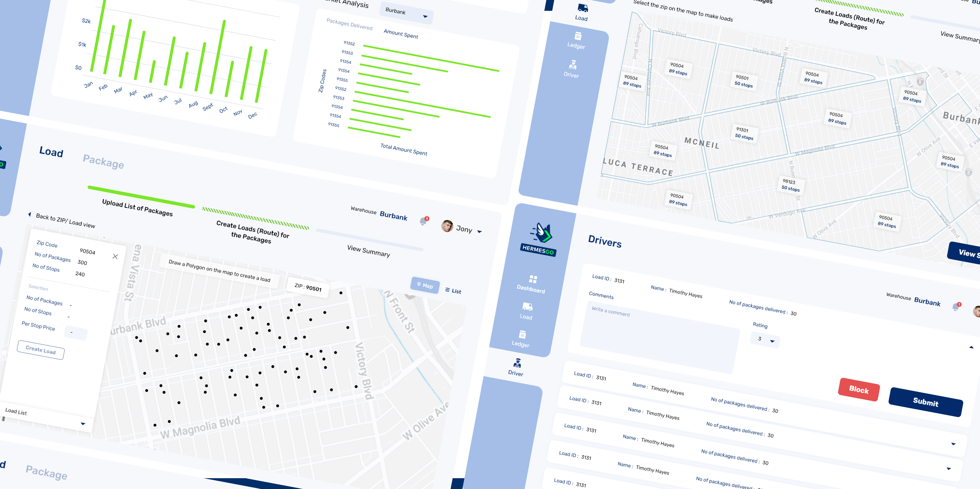Open the Package tab next to Load

103,161
